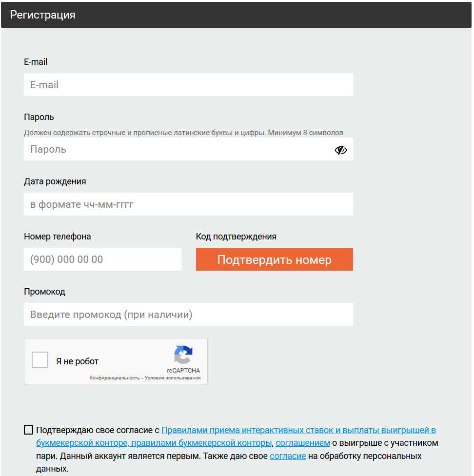474x476 pixels.
Task: Tick the rules agreement checkbox
Action: click(x=28, y=430)
